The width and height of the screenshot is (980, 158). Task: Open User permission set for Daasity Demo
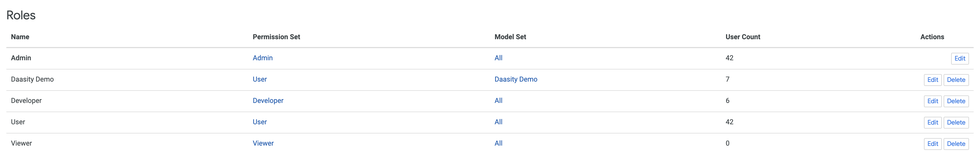259,79
